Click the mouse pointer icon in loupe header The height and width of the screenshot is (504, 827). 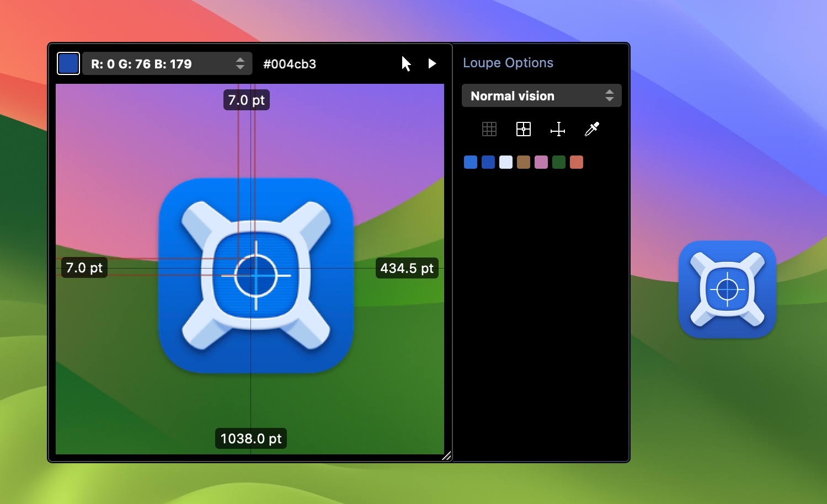tap(406, 64)
